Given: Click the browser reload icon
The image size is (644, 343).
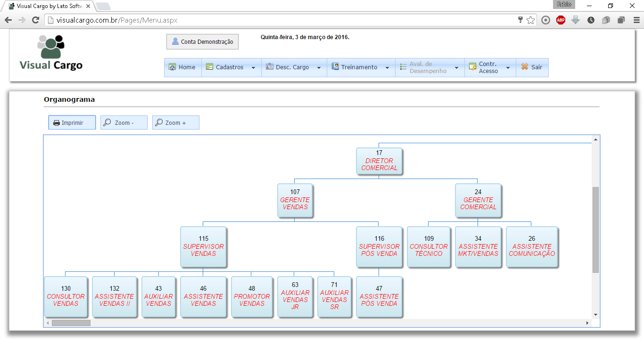Looking at the screenshot, I should click(x=35, y=20).
